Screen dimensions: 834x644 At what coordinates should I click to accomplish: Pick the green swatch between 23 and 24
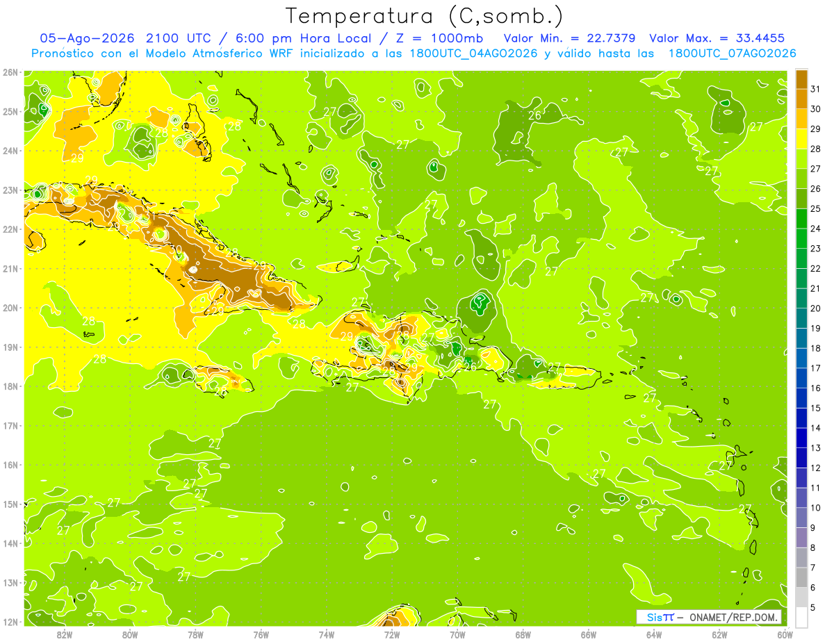(801, 238)
